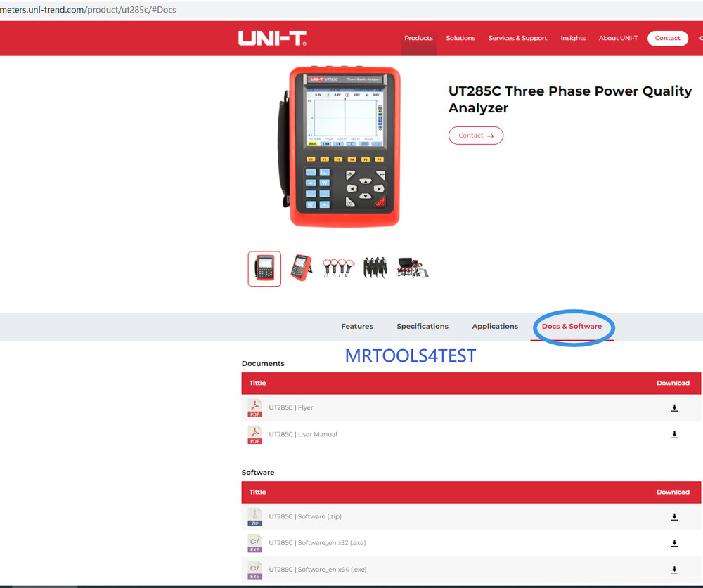Open the Services & Support menu
Image resolution: width=703 pixels, height=588 pixels.
tap(517, 38)
